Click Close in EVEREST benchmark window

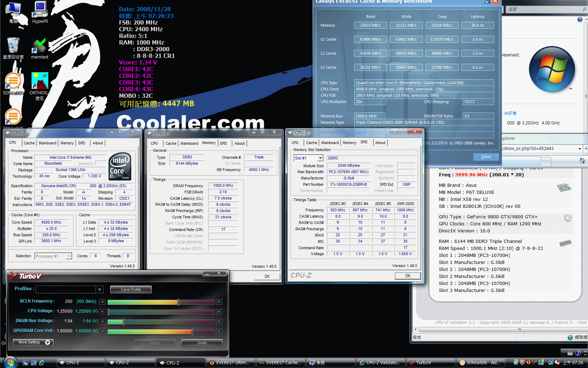pyautogui.click(x=486, y=157)
